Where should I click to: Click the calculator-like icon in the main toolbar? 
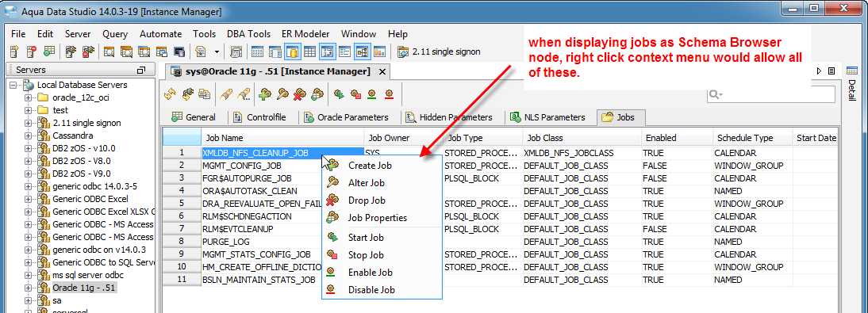(x=236, y=52)
